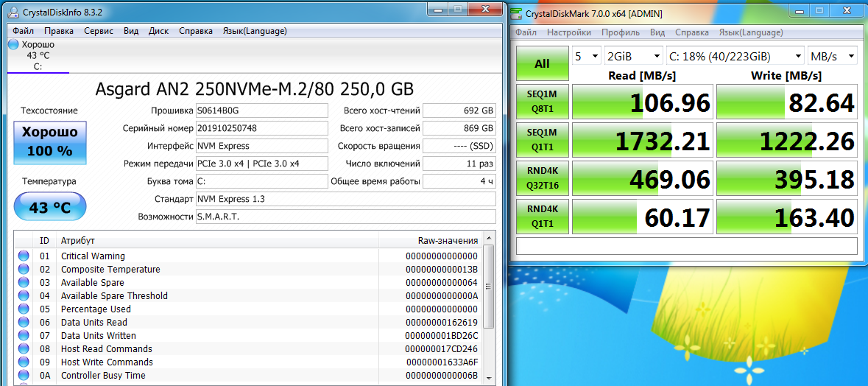Open Файл menu in CrystalDiskInfo
Image resolution: width=868 pixels, height=386 pixels.
tap(24, 31)
